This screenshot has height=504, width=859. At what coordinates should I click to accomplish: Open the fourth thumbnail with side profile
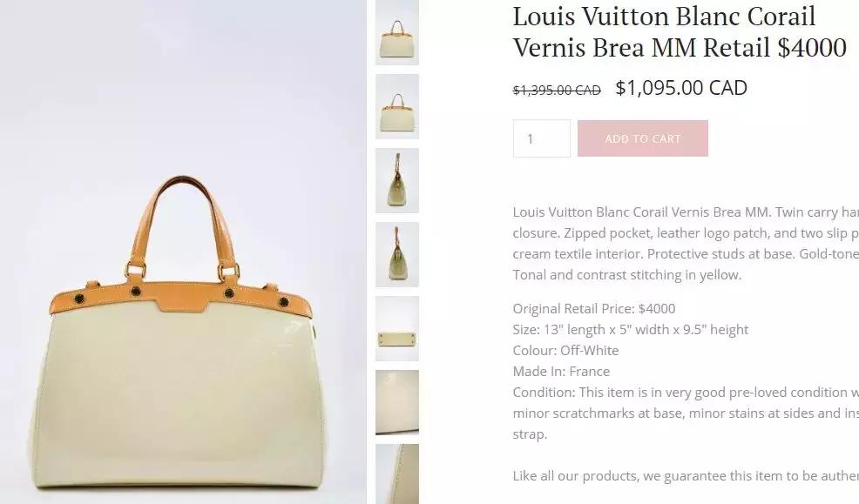397,254
